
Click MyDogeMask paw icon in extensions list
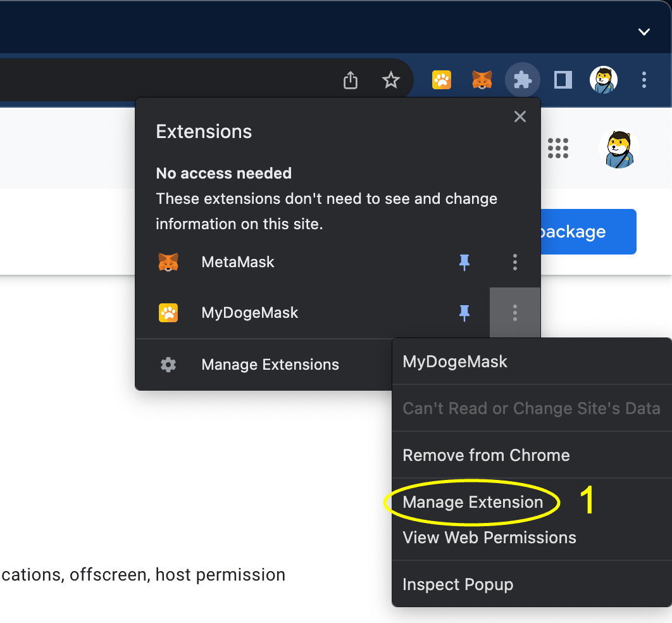(168, 313)
